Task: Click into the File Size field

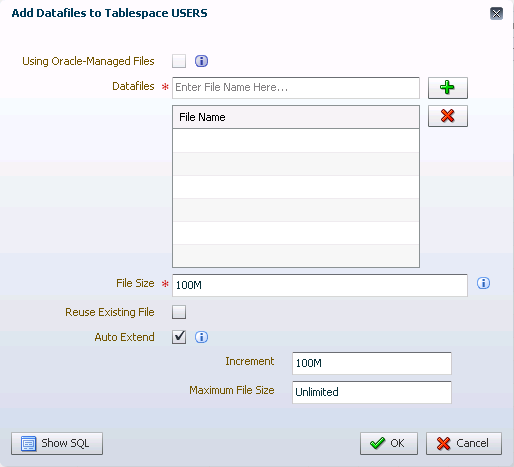Action: [x=320, y=285]
